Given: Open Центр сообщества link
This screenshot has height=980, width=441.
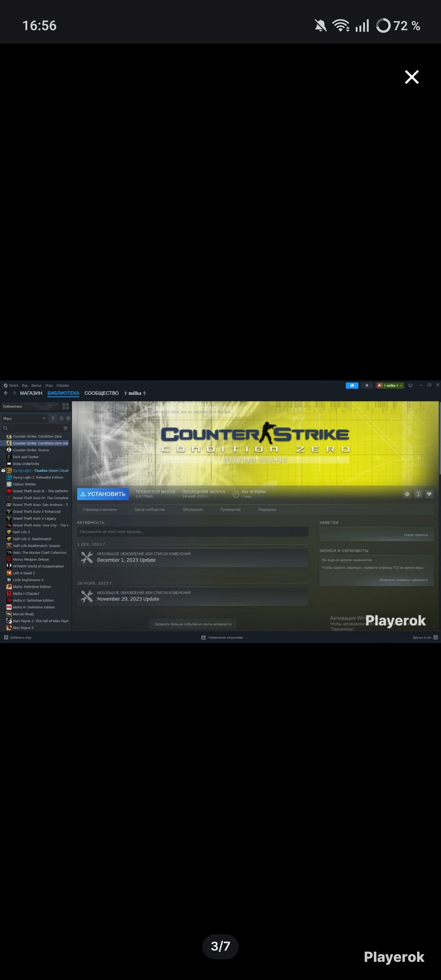Looking at the screenshot, I should [x=149, y=509].
